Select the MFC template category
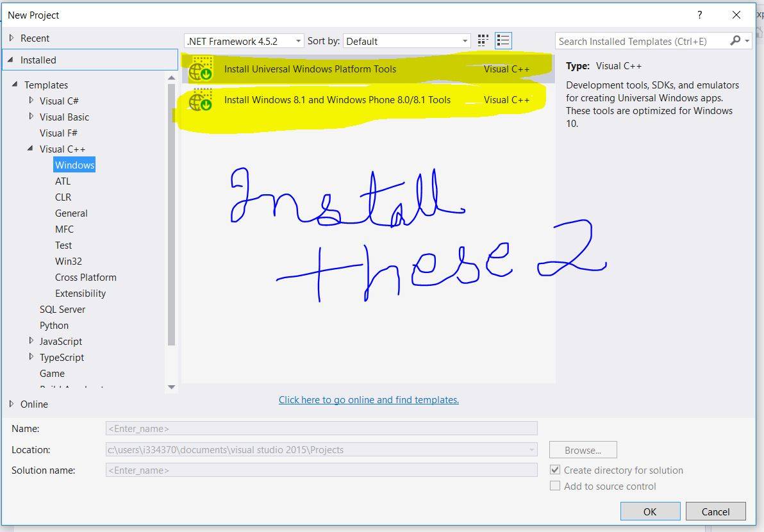The image size is (764, 532). point(64,229)
